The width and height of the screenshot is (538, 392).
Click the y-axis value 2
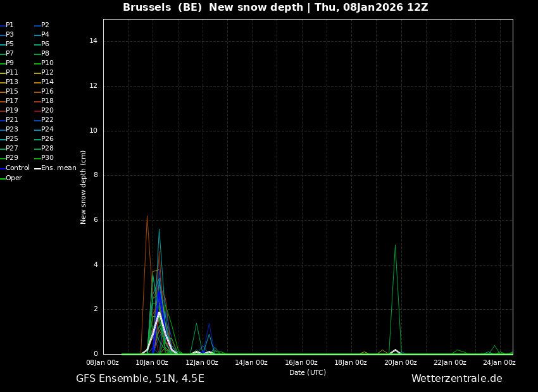(x=96, y=309)
